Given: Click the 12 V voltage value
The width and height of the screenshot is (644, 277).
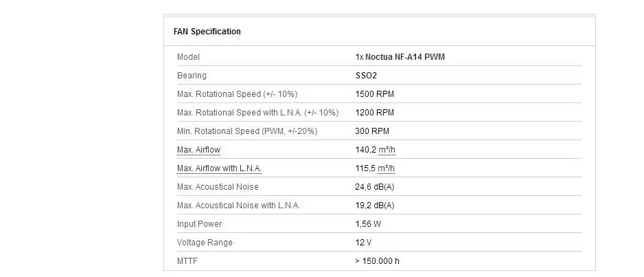Looking at the screenshot, I should click(363, 243).
